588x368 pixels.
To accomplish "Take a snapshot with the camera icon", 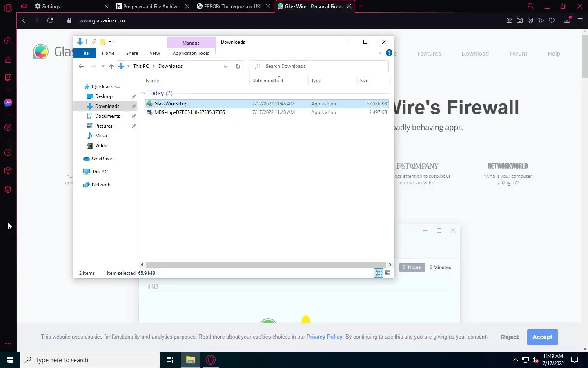I will click(520, 20).
